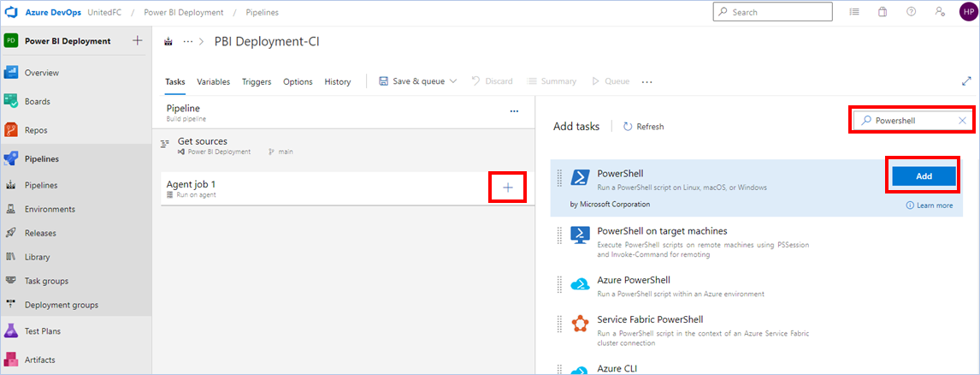Click Add for the PowerShell task
The height and width of the screenshot is (375, 980).
(924, 176)
